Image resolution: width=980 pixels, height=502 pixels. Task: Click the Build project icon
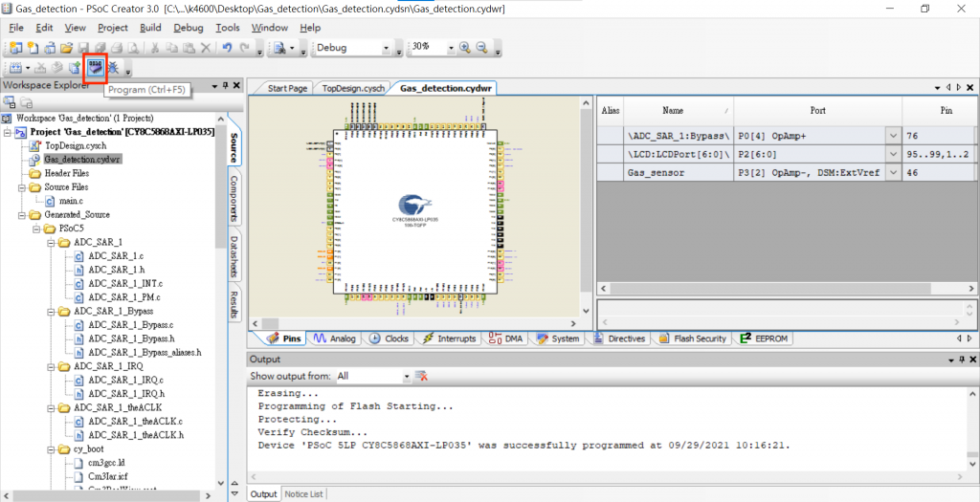click(15, 68)
